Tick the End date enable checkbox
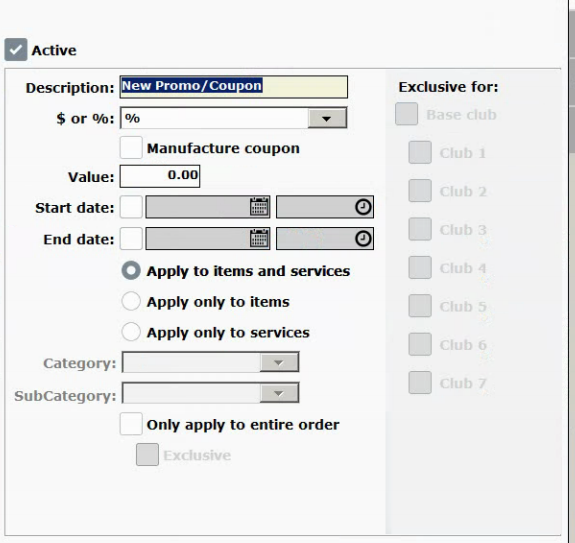Screen dimensions: 575x543 point(131,239)
